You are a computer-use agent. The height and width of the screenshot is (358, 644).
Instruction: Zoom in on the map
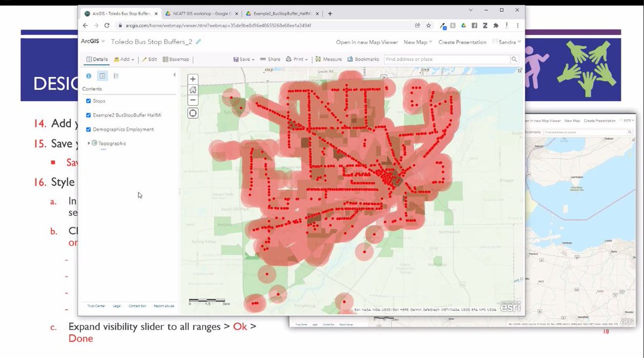tap(193, 79)
